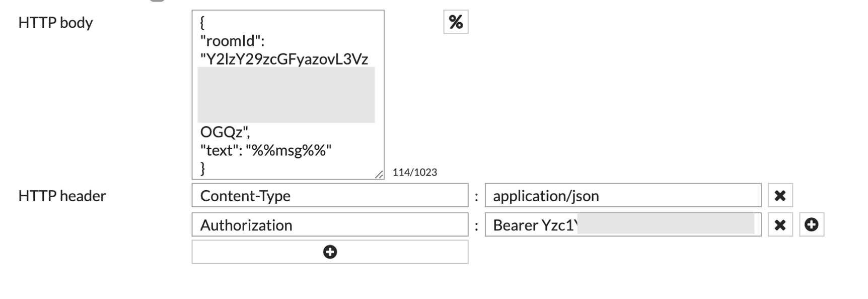The height and width of the screenshot is (299, 868).
Task: Remove the Content-Type header row
Action: 780,196
